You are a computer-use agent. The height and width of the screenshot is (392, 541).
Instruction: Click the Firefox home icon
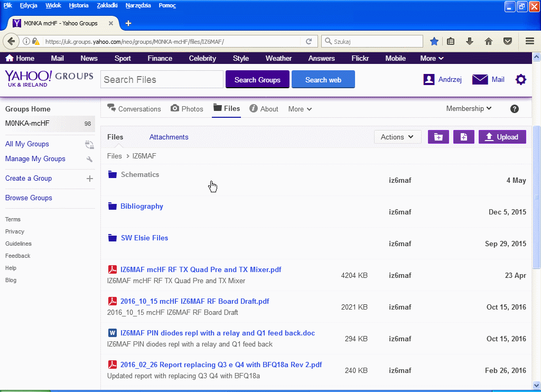[x=489, y=41]
